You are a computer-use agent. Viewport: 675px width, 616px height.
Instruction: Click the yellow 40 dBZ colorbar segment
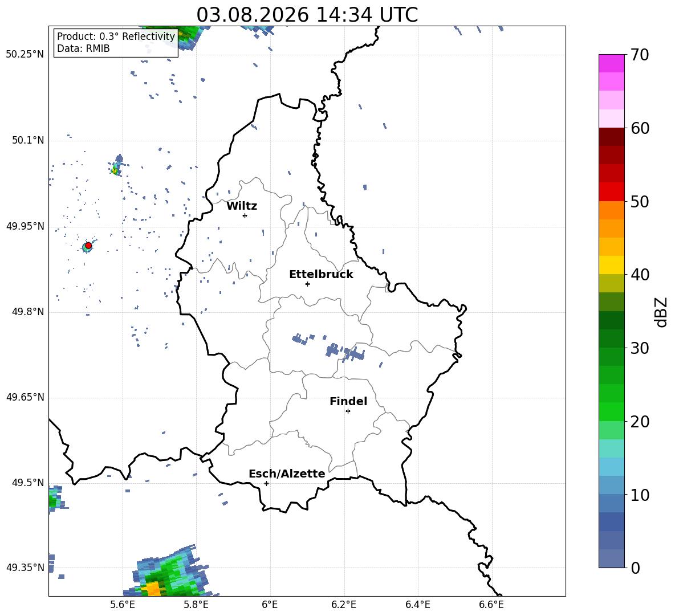[x=611, y=265]
